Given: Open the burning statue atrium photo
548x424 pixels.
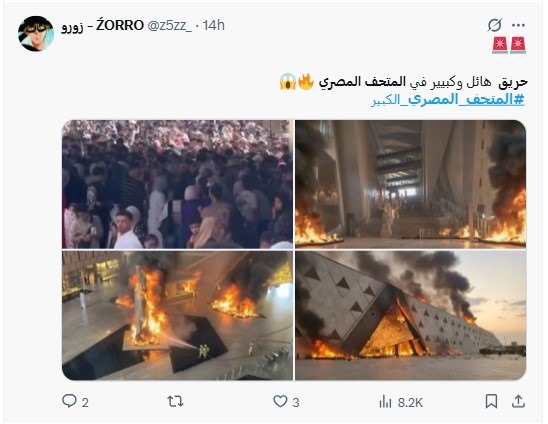Looking at the screenshot, I should pyautogui.click(x=178, y=315).
